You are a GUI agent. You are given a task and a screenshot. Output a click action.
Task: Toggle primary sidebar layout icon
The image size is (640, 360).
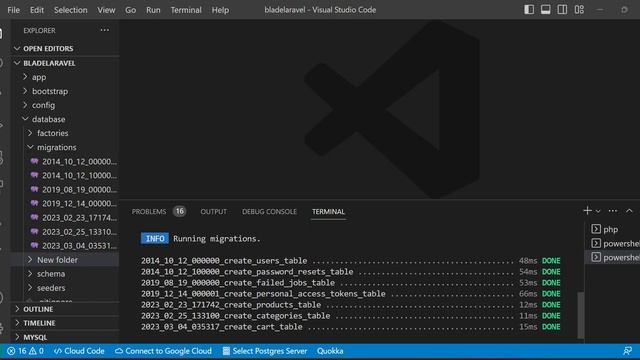point(529,9)
